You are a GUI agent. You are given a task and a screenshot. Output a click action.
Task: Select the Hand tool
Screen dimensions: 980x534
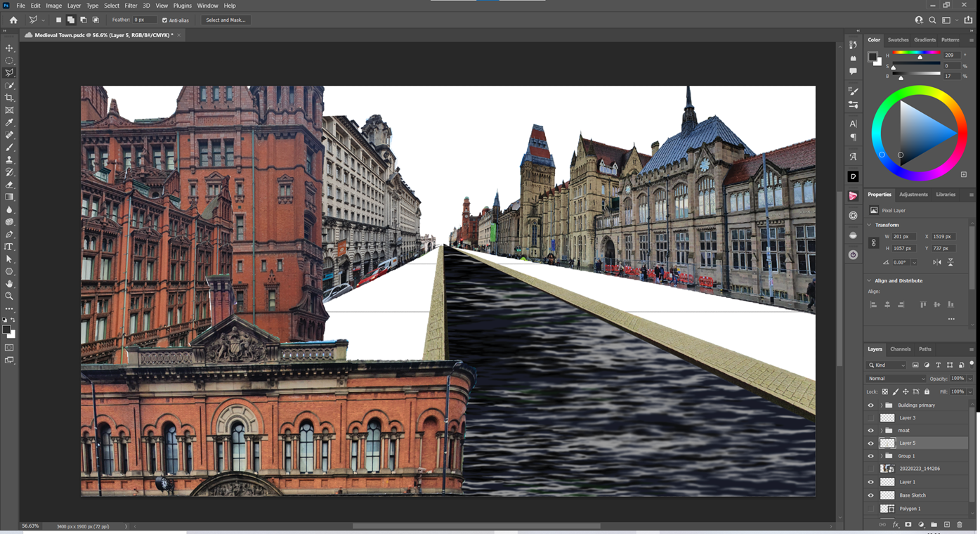pyautogui.click(x=9, y=284)
